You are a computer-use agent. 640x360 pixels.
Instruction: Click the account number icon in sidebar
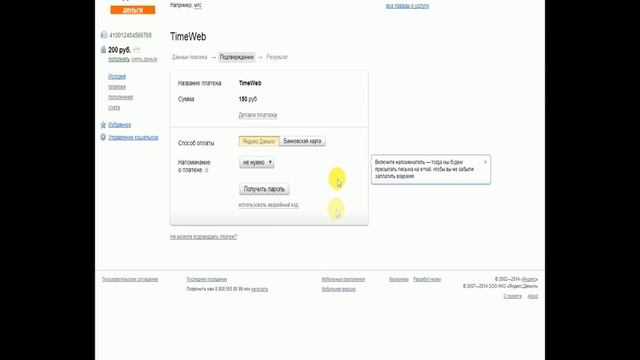click(x=104, y=35)
